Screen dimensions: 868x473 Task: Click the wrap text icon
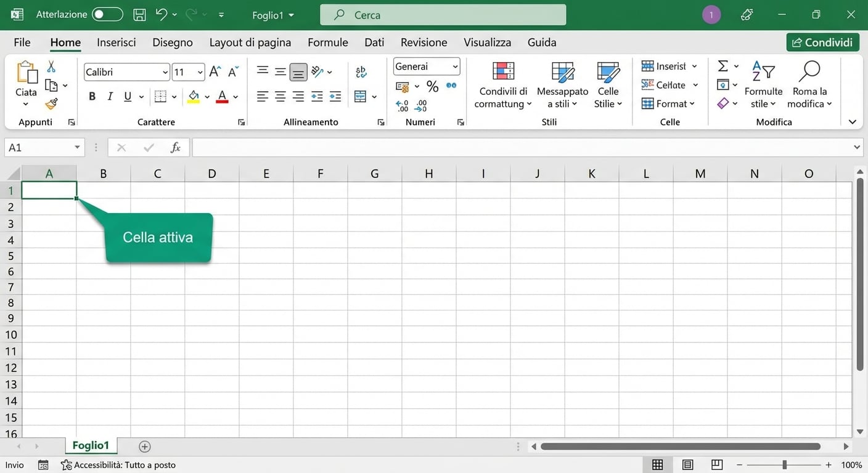(361, 72)
